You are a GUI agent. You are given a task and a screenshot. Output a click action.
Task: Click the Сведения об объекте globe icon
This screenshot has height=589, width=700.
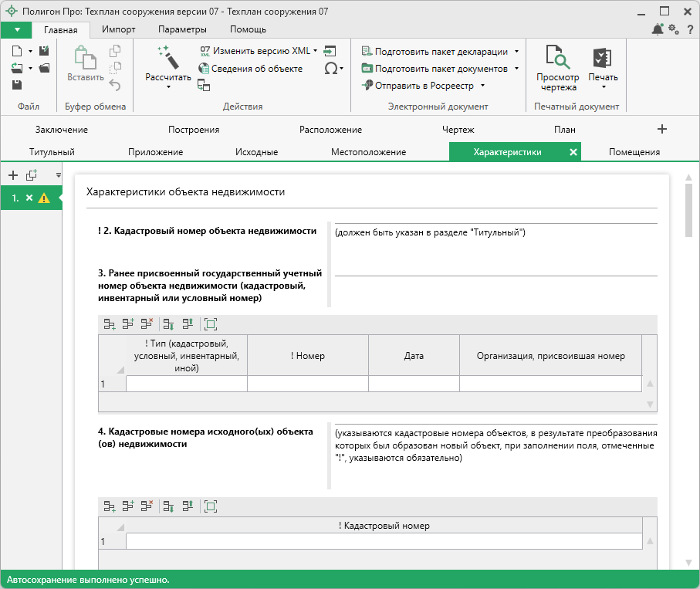(205, 69)
